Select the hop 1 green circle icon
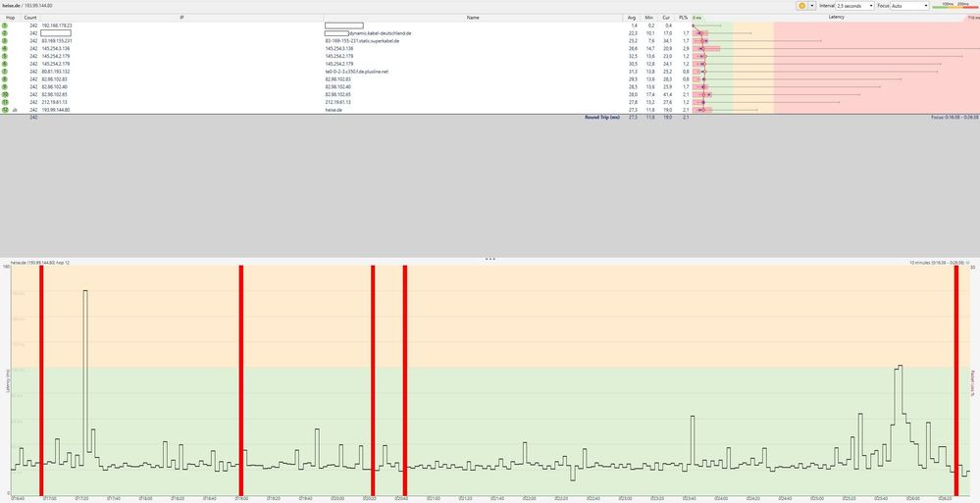This screenshot has height=503, width=980. click(x=5, y=25)
